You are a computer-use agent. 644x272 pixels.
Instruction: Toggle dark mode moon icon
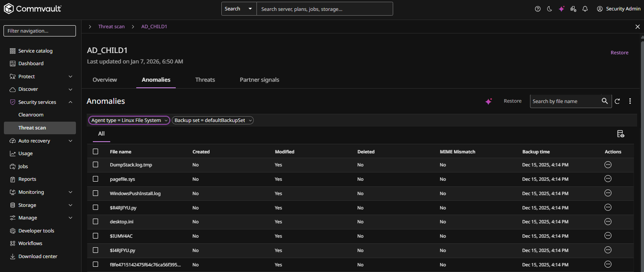coord(549,9)
